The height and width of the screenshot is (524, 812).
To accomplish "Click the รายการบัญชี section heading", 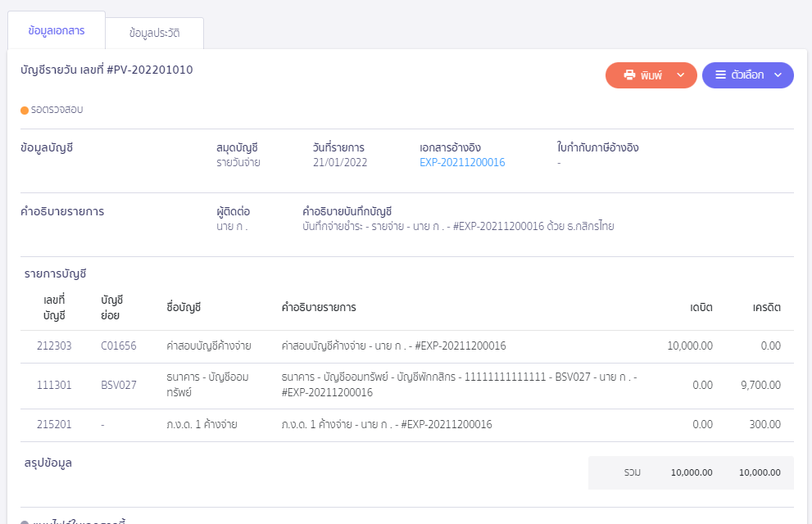I will coord(56,273).
